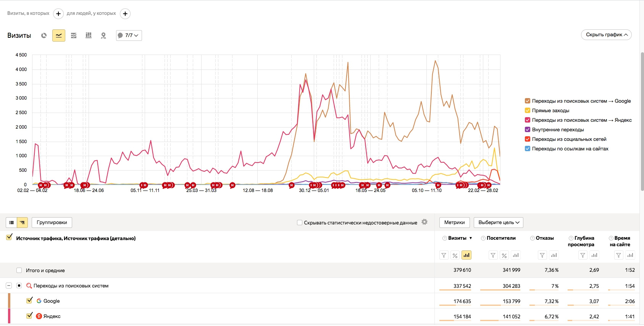This screenshot has width=644, height=326.
Task: Toggle hiding statistically unreliable data
Action: [300, 223]
